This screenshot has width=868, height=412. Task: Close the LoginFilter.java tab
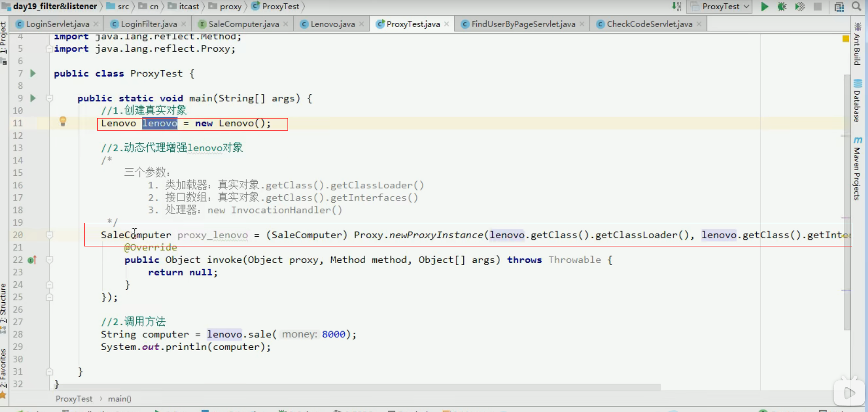click(184, 24)
